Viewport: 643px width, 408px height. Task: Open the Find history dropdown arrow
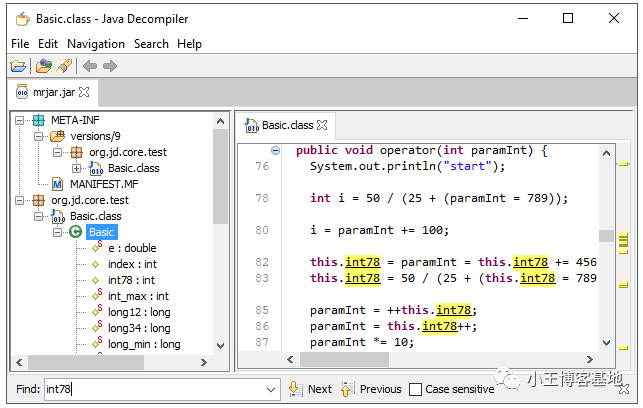coord(271,389)
